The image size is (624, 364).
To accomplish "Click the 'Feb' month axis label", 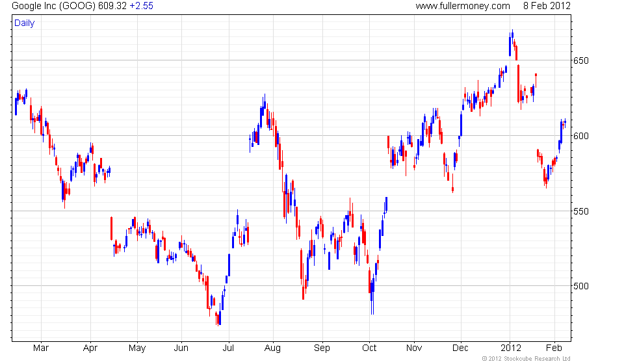I will pos(554,348).
